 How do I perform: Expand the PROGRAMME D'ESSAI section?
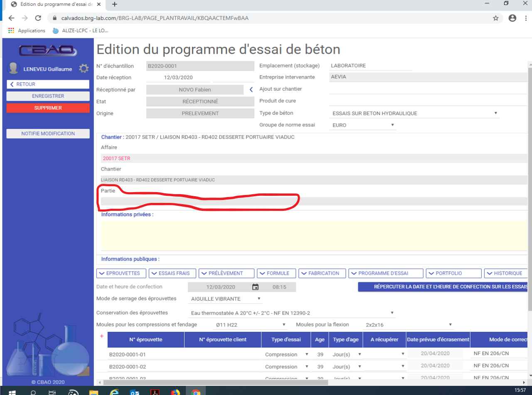pos(386,273)
